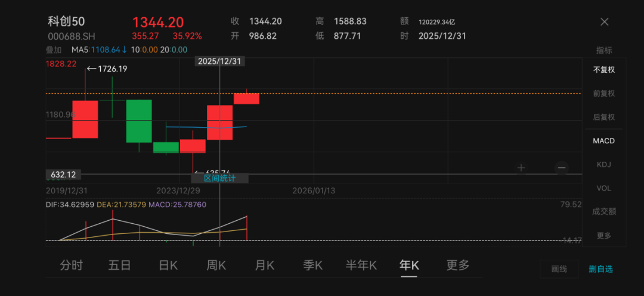Switch indicator to MACD
Viewport: 644px width, 296px height.
pos(603,141)
